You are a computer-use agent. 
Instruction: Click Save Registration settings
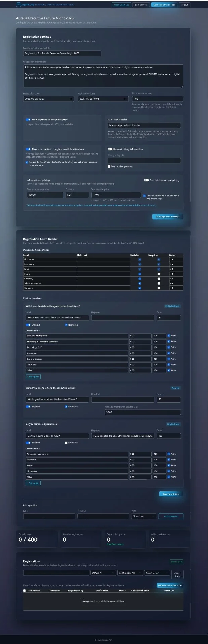168,217
